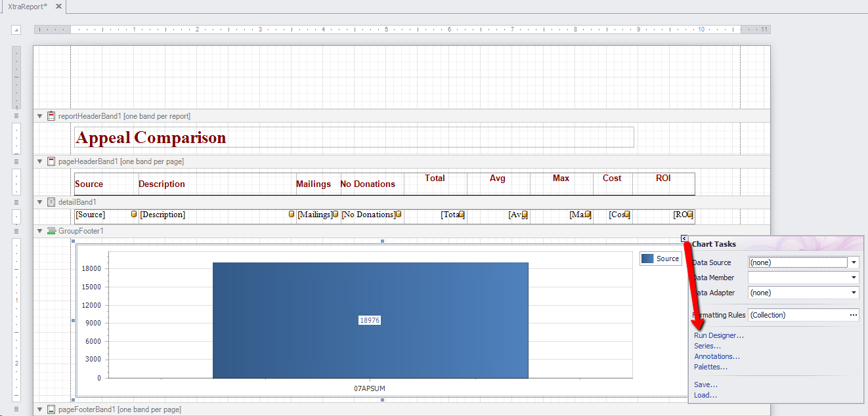The height and width of the screenshot is (416, 868).
Task: Click the band handle left of detailBand1
Action: 16,202
